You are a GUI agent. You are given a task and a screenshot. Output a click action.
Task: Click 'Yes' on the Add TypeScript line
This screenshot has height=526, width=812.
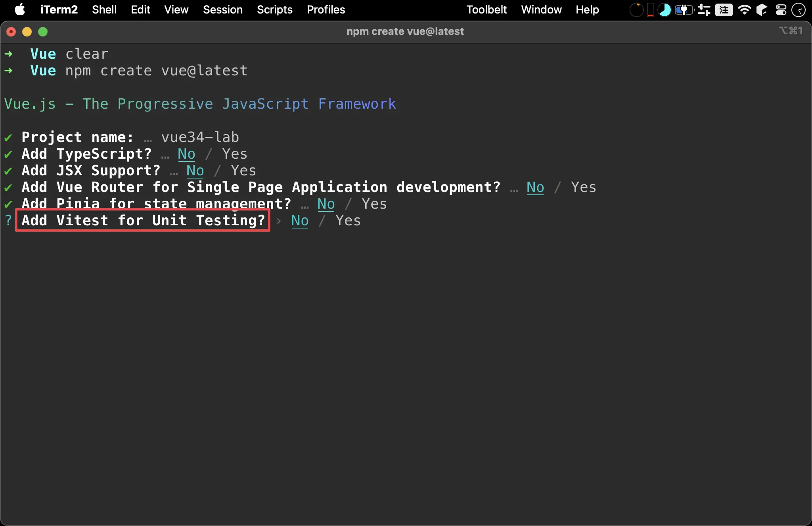click(x=235, y=154)
